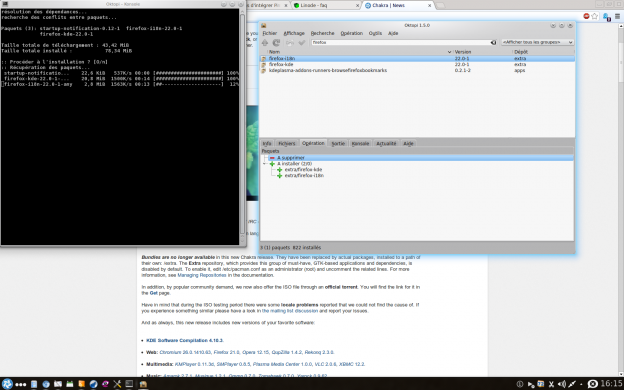Image resolution: width=624 pixels, height=390 pixels.
Task: Click the red adblock icon in browser
Action: (x=586, y=16)
